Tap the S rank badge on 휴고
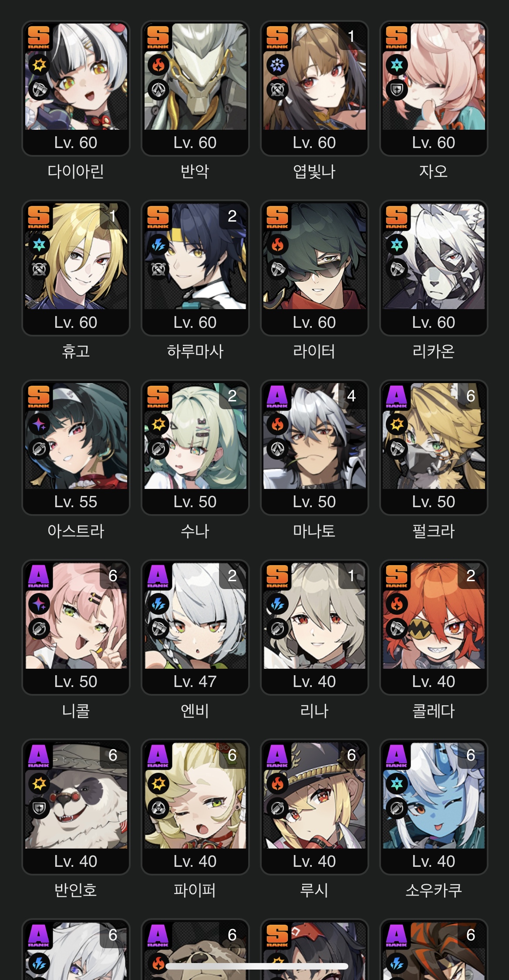Viewport: 509px width, 980px height. coord(39,217)
